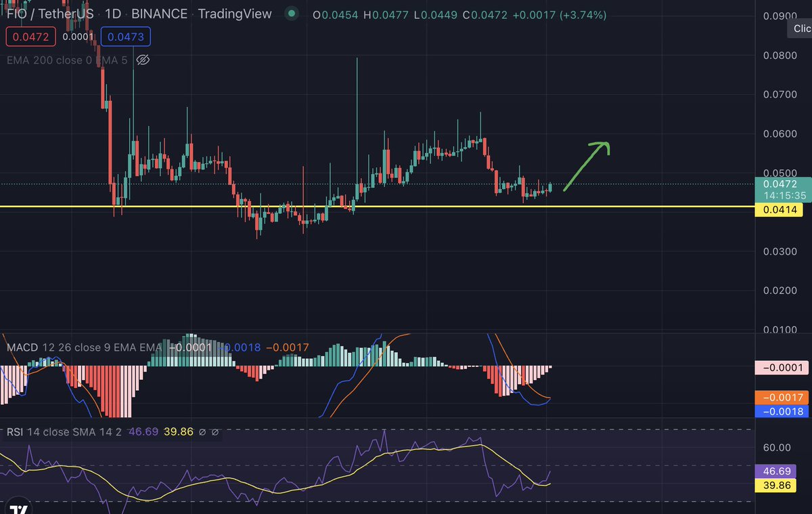The width and height of the screenshot is (812, 514).
Task: Click the TradingView data source label
Action: [234, 14]
